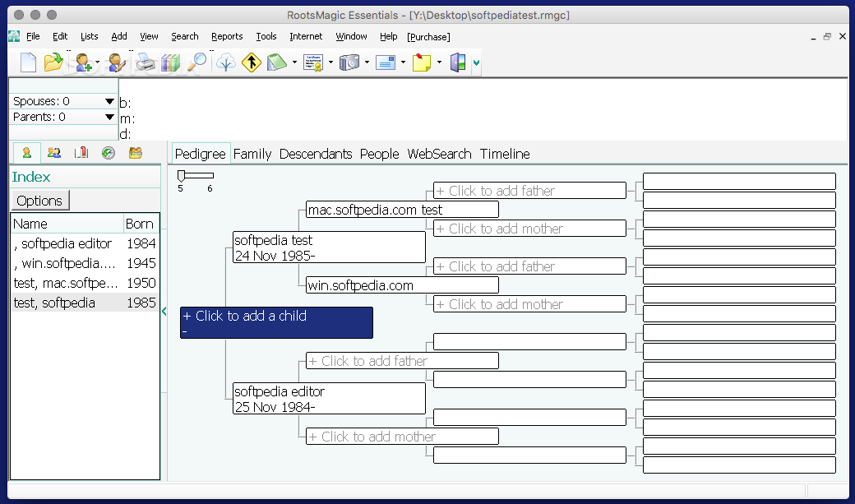Click the Born column header
Screen dimensions: 855x504
point(141,224)
